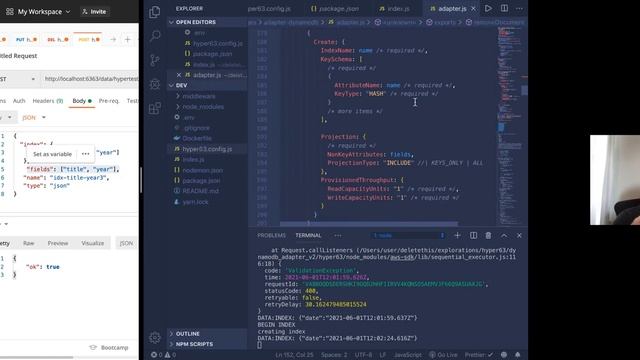This screenshot has height=360, width=640.
Task: Open .gitignore in the explorer
Action: 196,128
